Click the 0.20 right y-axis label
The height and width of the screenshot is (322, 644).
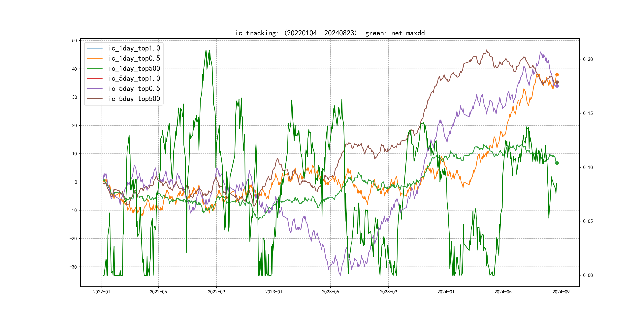point(588,59)
